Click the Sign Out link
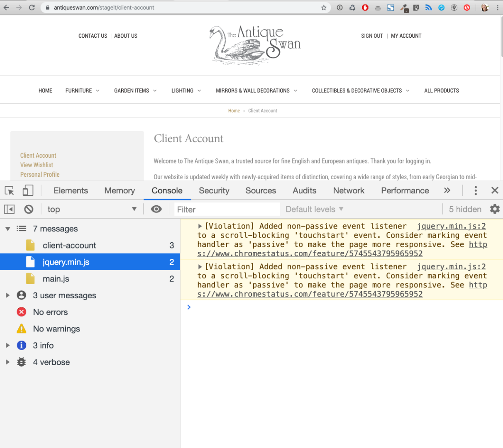 (372, 36)
